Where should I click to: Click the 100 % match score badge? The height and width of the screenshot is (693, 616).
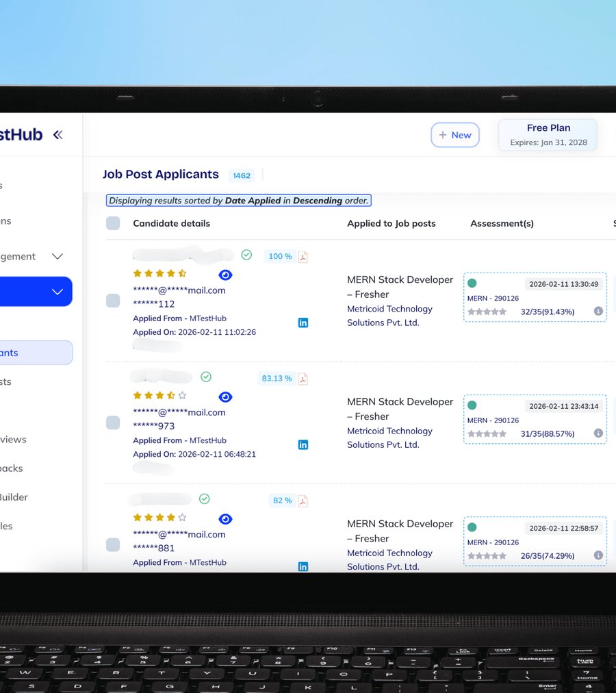(280, 256)
